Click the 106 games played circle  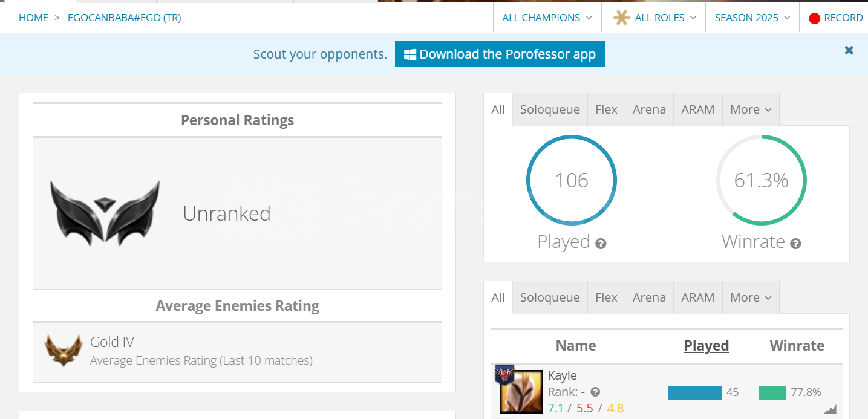(x=572, y=180)
